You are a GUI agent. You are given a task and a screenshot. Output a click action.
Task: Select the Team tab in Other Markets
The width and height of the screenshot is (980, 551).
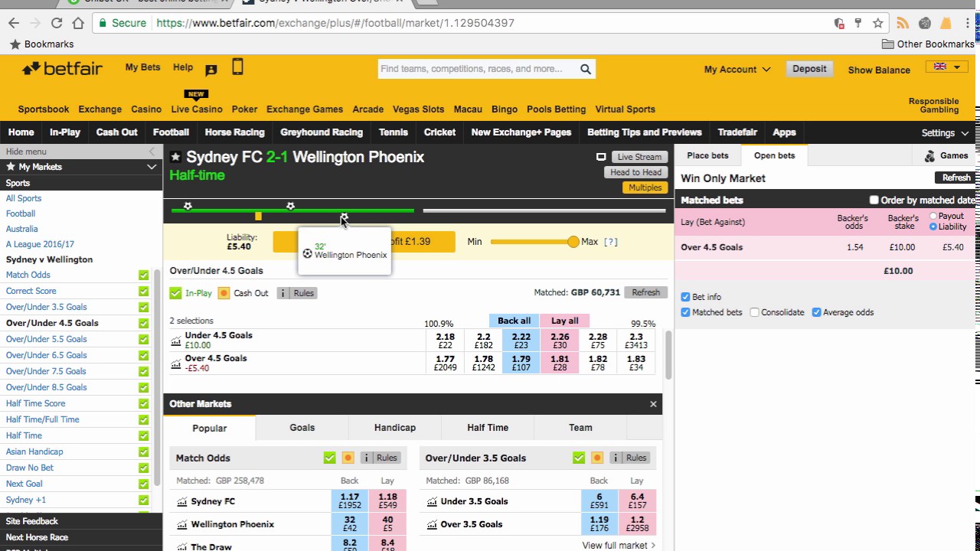point(580,428)
